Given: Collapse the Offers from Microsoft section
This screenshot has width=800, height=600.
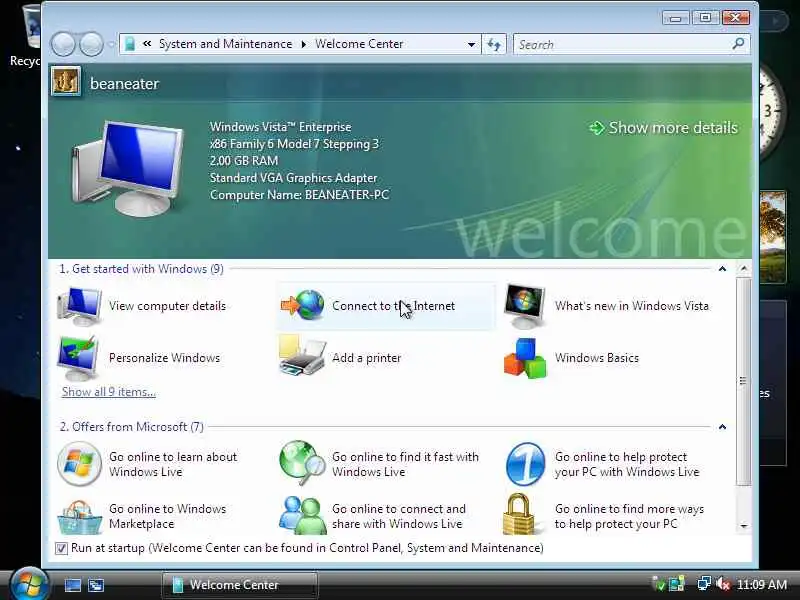Looking at the screenshot, I should coord(722,427).
